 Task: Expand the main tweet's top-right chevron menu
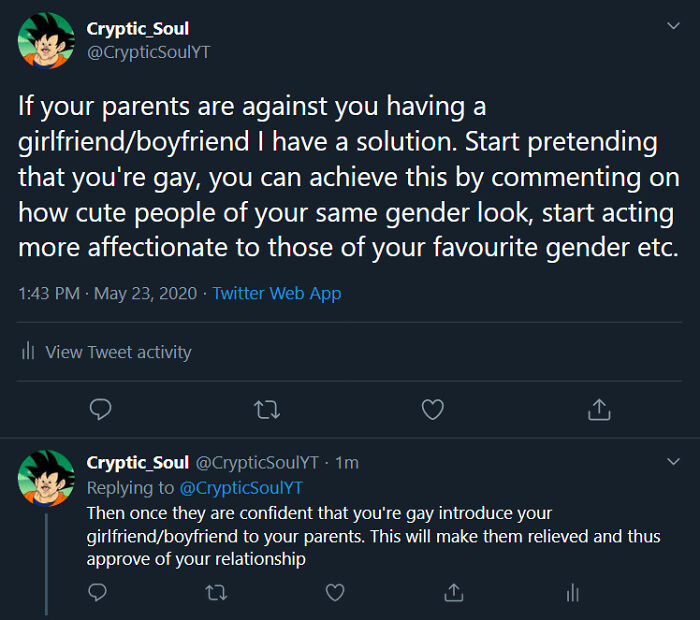[x=673, y=27]
